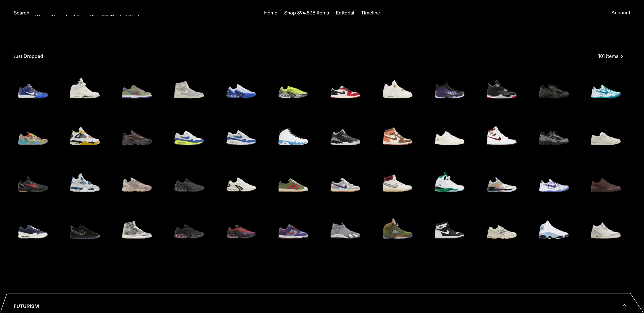The height and width of the screenshot is (313, 644).
Task: Open the Search field
Action: [x=21, y=13]
